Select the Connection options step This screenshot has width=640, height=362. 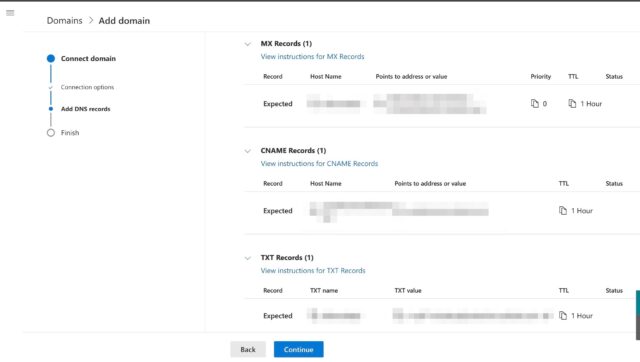(x=87, y=87)
